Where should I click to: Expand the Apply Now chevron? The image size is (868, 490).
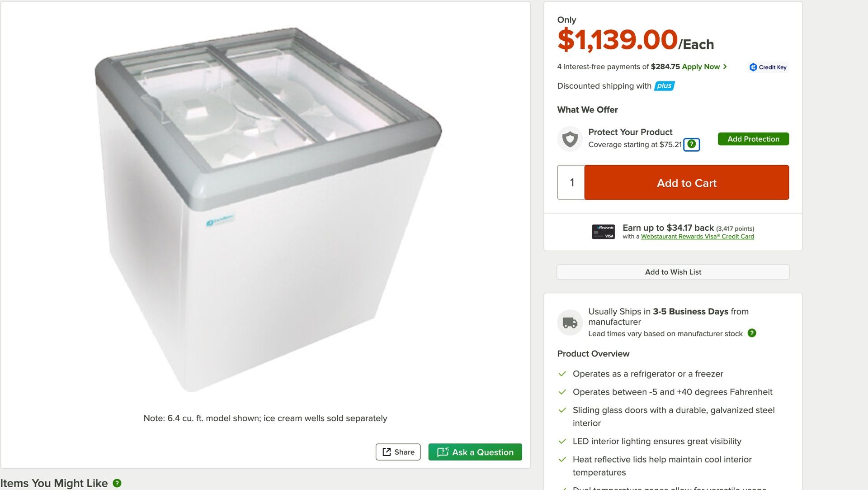[x=726, y=67]
